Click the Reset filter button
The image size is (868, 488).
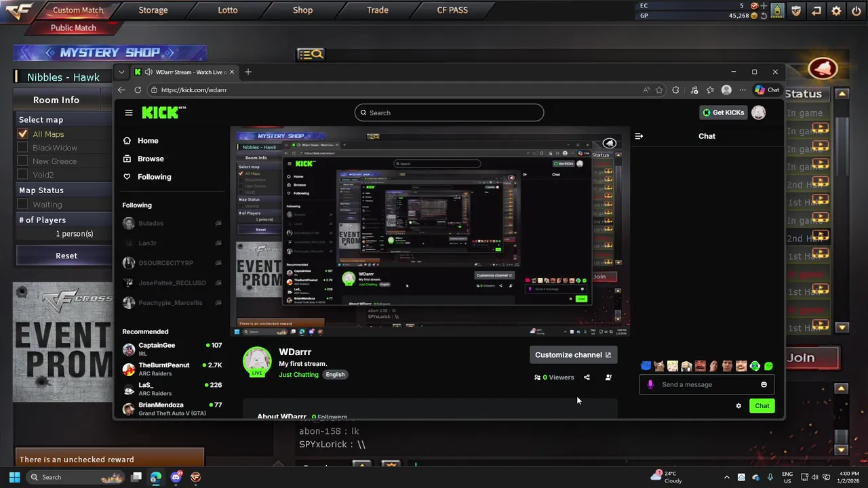pyautogui.click(x=66, y=256)
